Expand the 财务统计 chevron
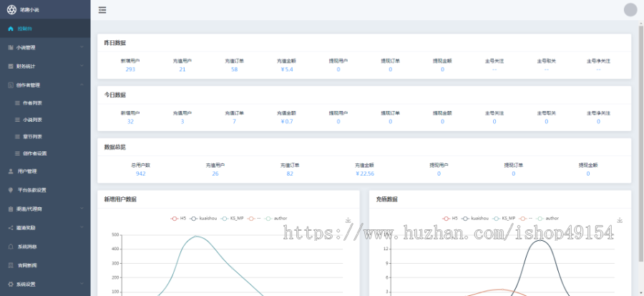Image resolution: width=644 pixels, height=296 pixels. [82, 65]
